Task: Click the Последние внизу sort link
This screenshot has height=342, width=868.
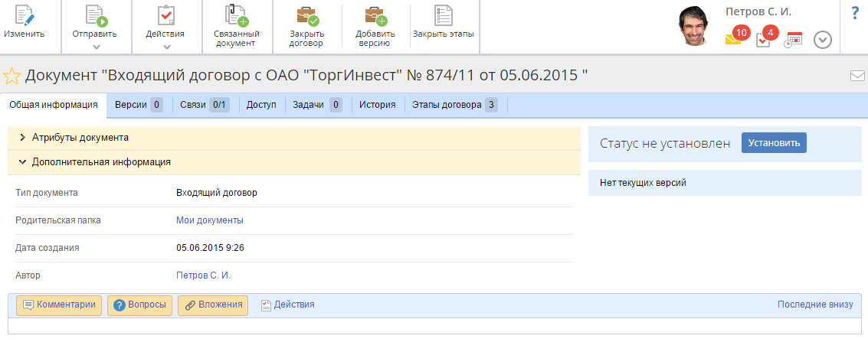Action: pyautogui.click(x=814, y=305)
